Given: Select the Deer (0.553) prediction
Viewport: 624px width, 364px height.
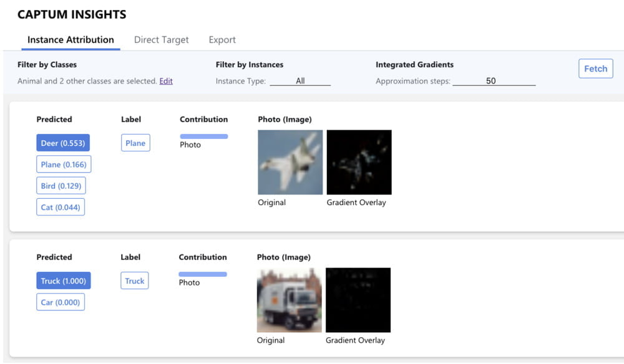Looking at the screenshot, I should [63, 143].
